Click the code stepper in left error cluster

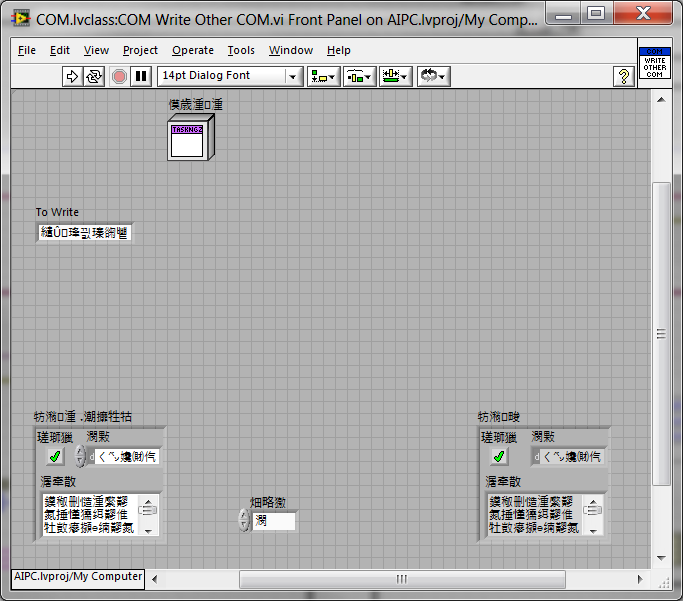click(x=80, y=456)
